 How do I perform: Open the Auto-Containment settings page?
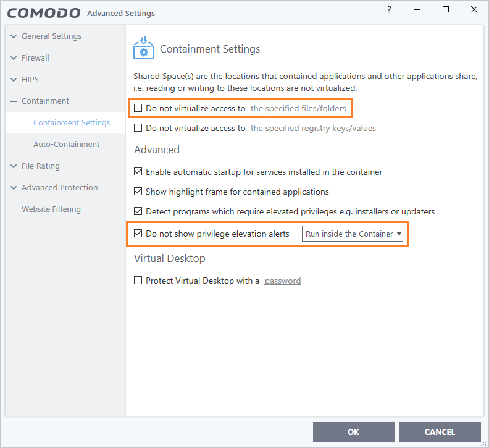click(66, 145)
